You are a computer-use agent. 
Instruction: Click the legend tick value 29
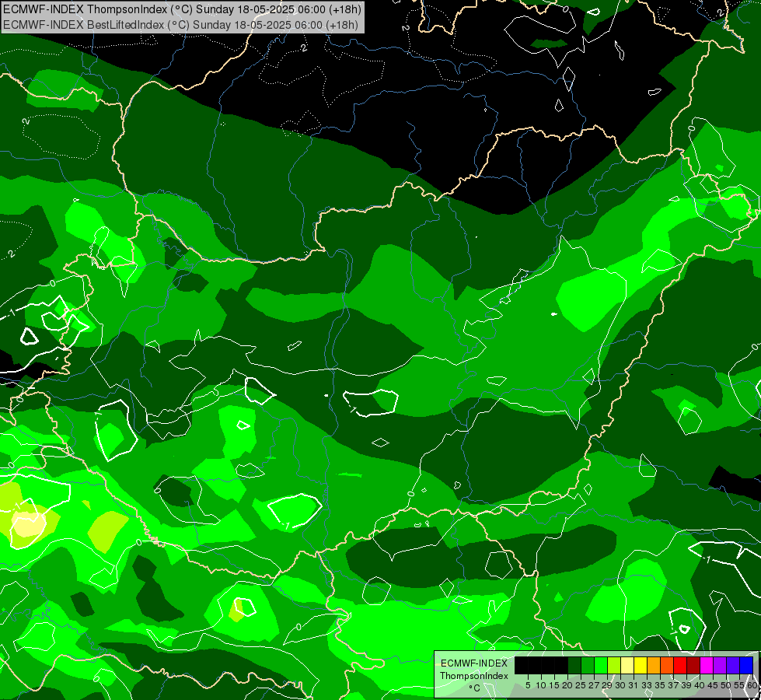coord(607,685)
